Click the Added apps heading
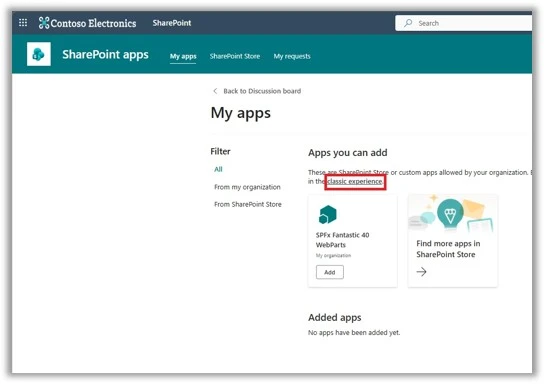 pos(335,317)
